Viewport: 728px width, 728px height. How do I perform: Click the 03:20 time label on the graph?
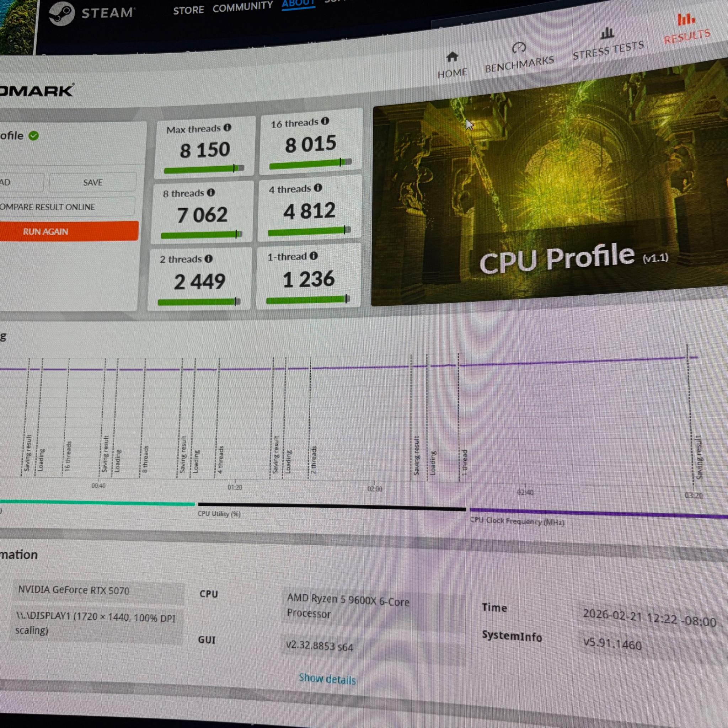pyautogui.click(x=694, y=496)
